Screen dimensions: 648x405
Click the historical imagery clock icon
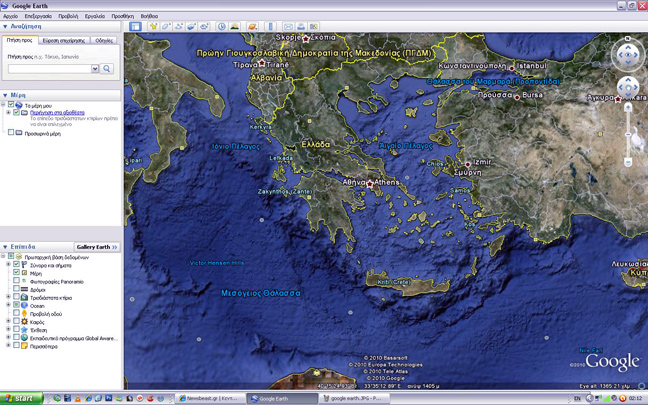(x=221, y=27)
